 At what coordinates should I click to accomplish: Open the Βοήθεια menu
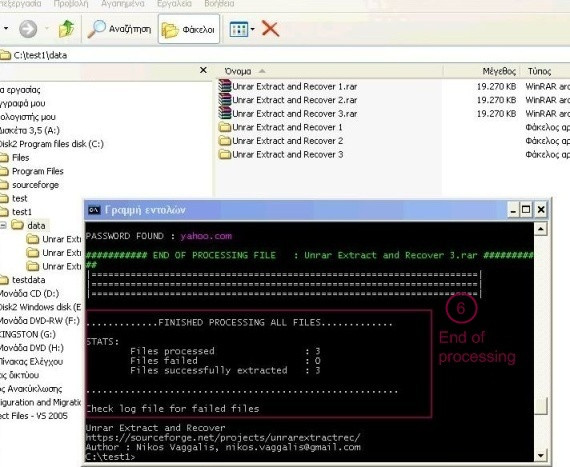219,4
